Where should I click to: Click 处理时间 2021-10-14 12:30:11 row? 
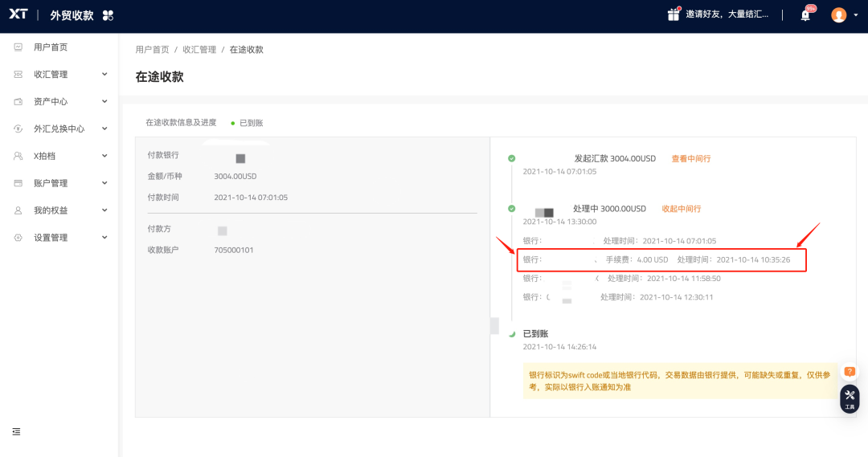[x=657, y=297]
